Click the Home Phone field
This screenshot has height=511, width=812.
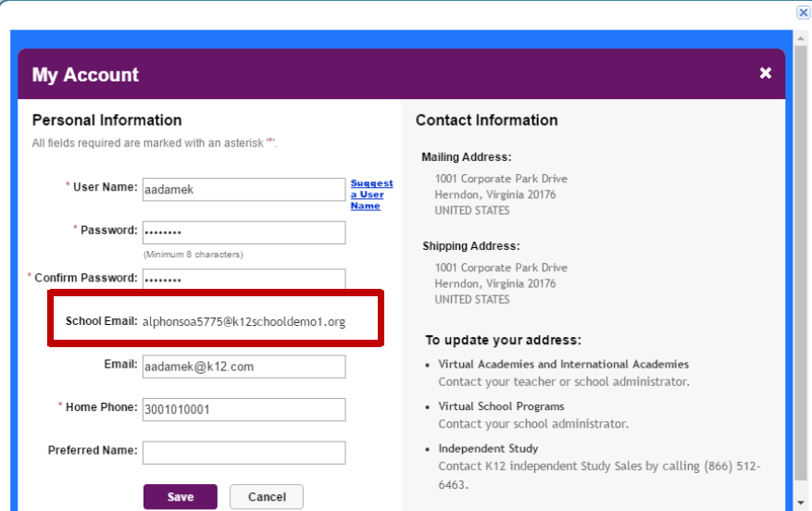tap(244, 409)
